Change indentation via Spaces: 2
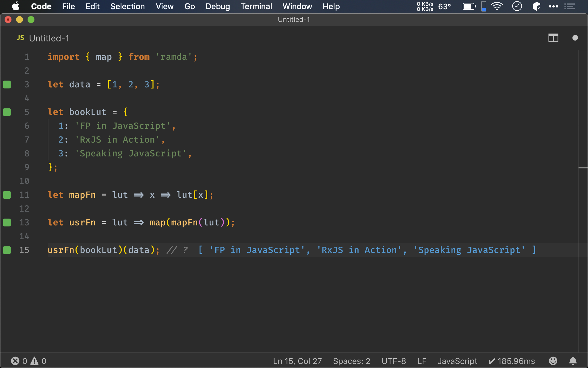Screen dimensions: 588x368 coord(352,361)
